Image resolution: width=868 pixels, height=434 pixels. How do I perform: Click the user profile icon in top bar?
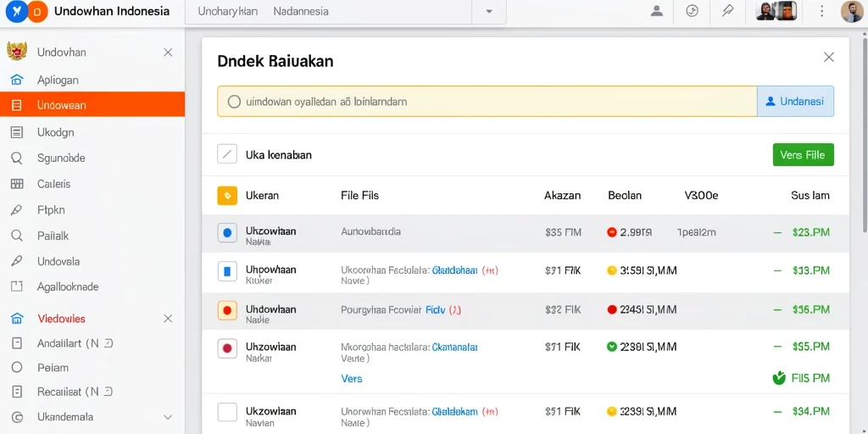[657, 11]
